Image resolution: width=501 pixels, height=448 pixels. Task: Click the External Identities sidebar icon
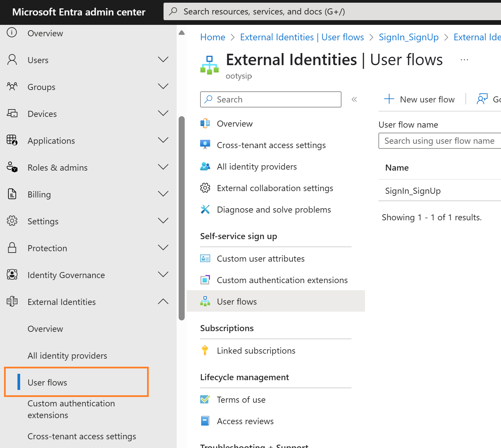pyautogui.click(x=12, y=301)
